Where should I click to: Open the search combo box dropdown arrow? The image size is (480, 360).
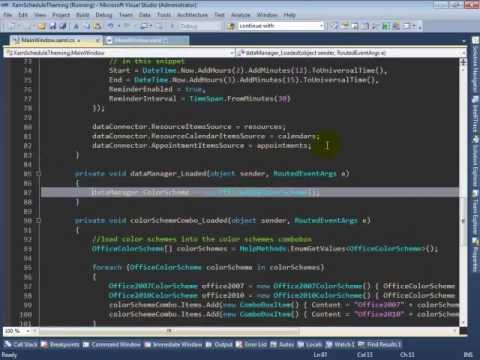point(321,26)
